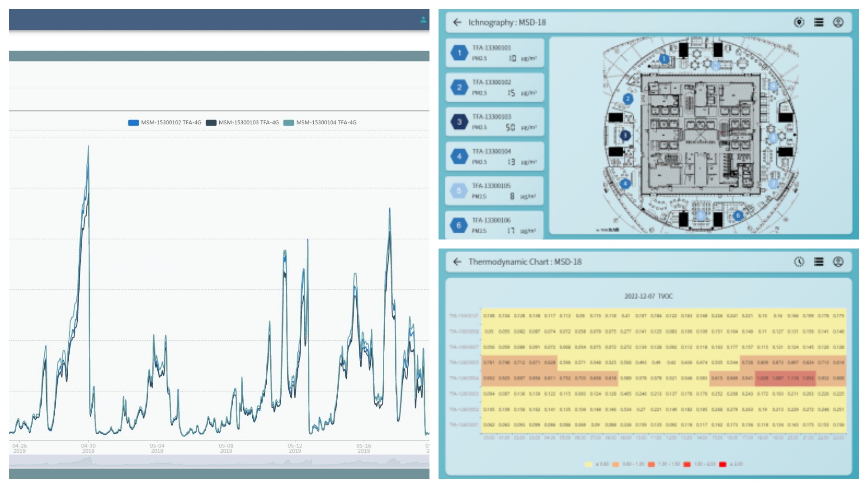This screenshot has height=488, width=868.
Task: Click sensor marker 7 on the floor plan
Action: click(774, 183)
